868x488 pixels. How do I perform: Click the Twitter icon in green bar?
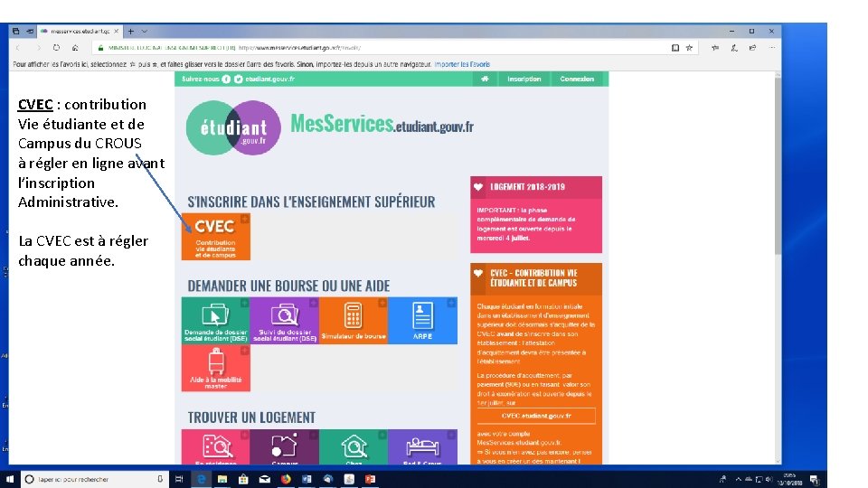tap(238, 80)
